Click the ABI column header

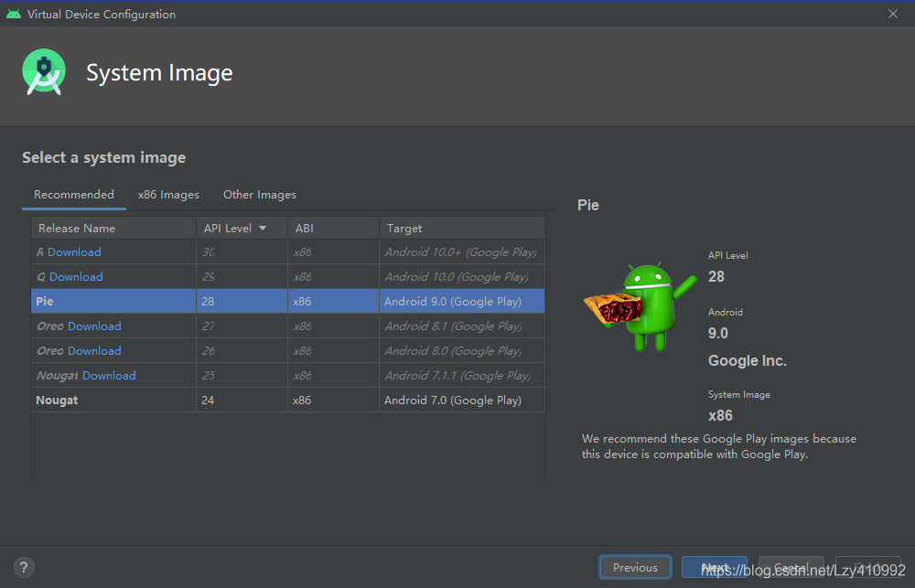pos(334,228)
